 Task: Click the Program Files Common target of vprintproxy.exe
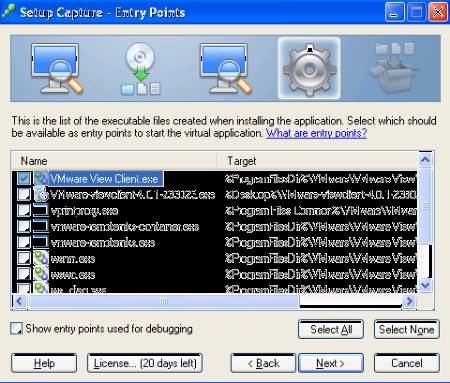[321, 211]
